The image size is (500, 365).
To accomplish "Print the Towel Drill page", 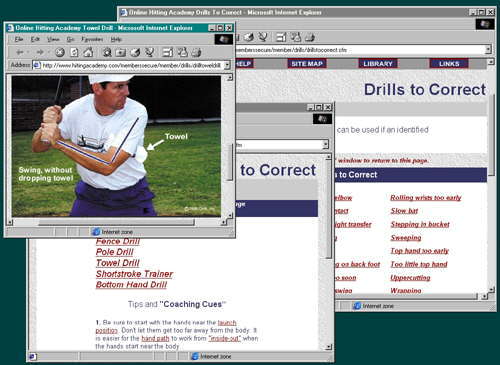I will point(196,52).
